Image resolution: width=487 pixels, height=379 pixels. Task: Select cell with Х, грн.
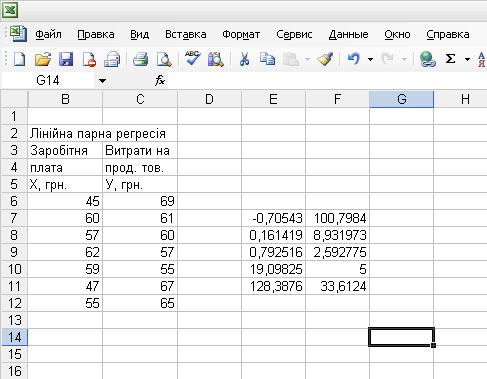pos(65,184)
